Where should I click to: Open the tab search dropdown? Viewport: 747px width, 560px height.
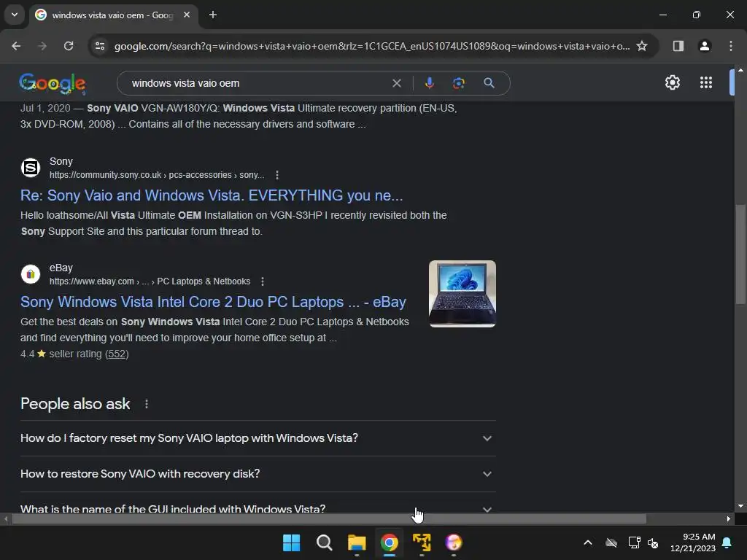(15, 15)
